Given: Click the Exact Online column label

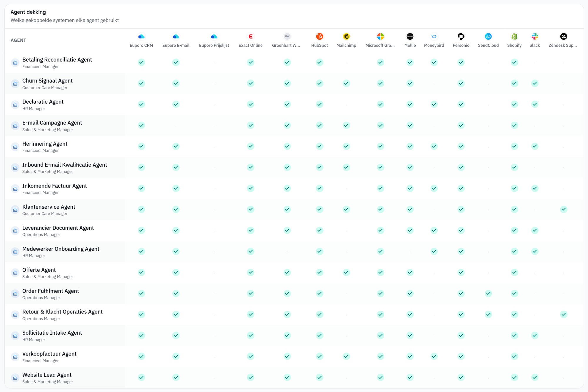Looking at the screenshot, I should pos(250,45).
